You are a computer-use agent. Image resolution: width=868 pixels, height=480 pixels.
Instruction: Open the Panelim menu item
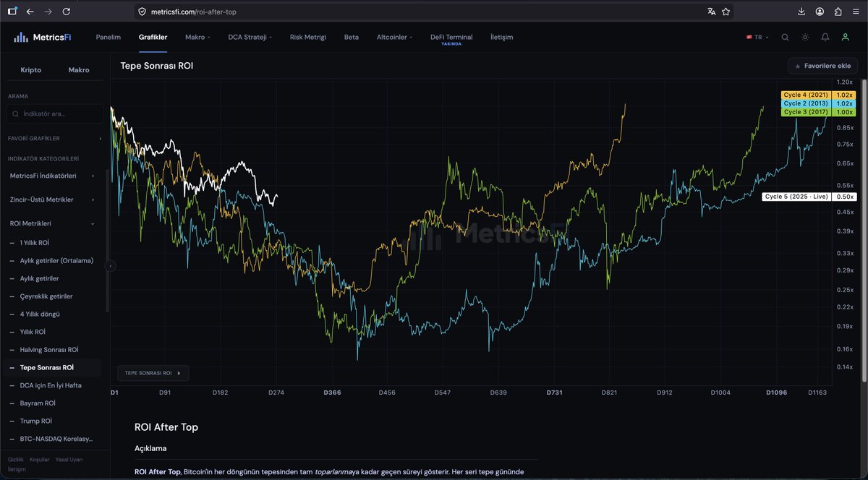click(109, 37)
